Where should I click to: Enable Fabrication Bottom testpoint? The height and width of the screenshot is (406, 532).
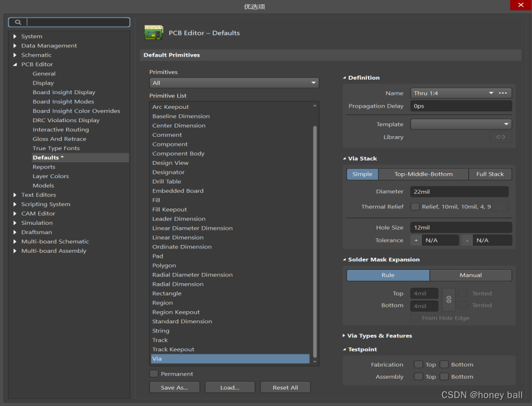pos(444,365)
